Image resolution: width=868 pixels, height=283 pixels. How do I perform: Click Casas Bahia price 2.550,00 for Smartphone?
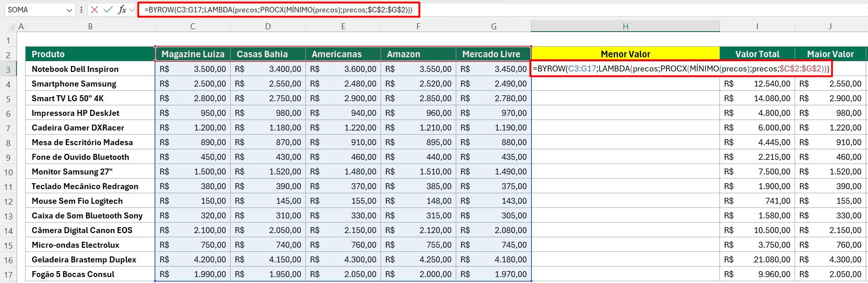(x=268, y=83)
